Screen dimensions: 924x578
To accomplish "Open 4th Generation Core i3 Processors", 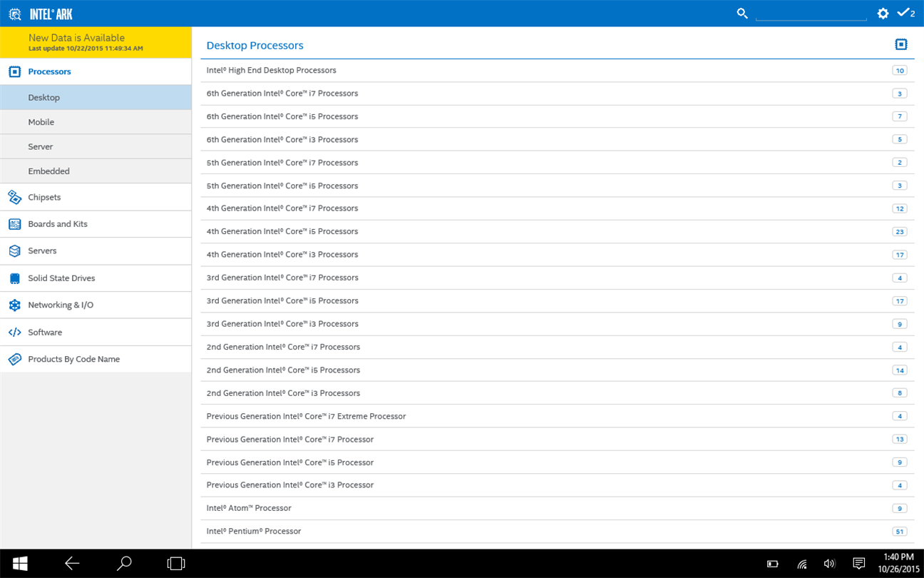I will (x=558, y=255).
